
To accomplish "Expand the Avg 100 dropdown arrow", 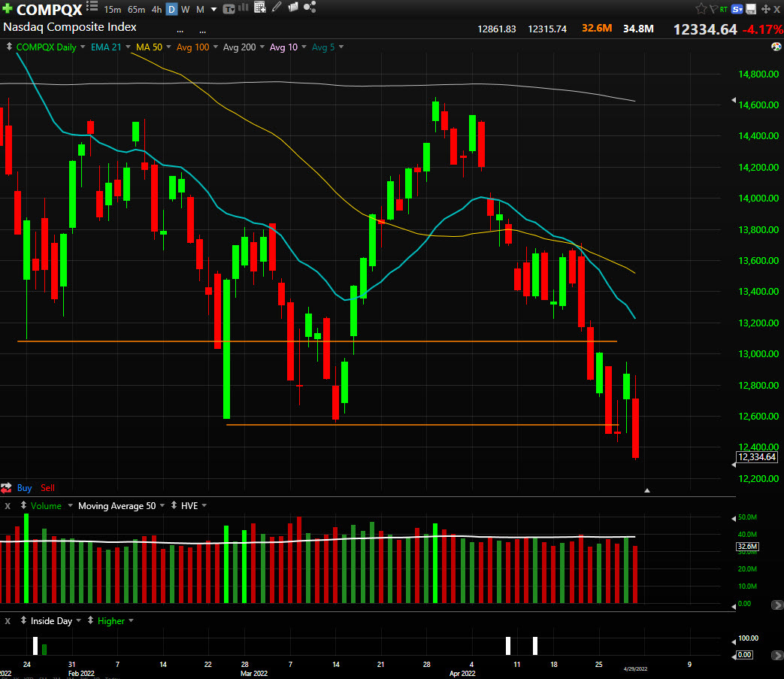I will tap(216, 47).
